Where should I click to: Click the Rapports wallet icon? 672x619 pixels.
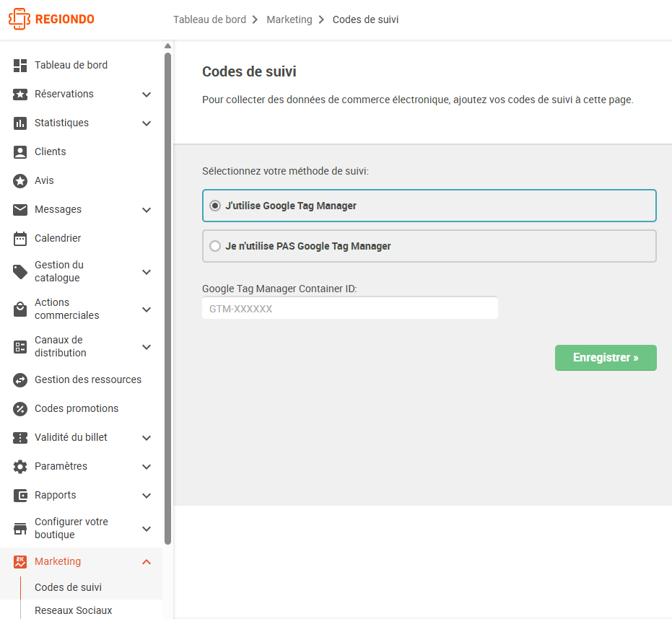[20, 495]
